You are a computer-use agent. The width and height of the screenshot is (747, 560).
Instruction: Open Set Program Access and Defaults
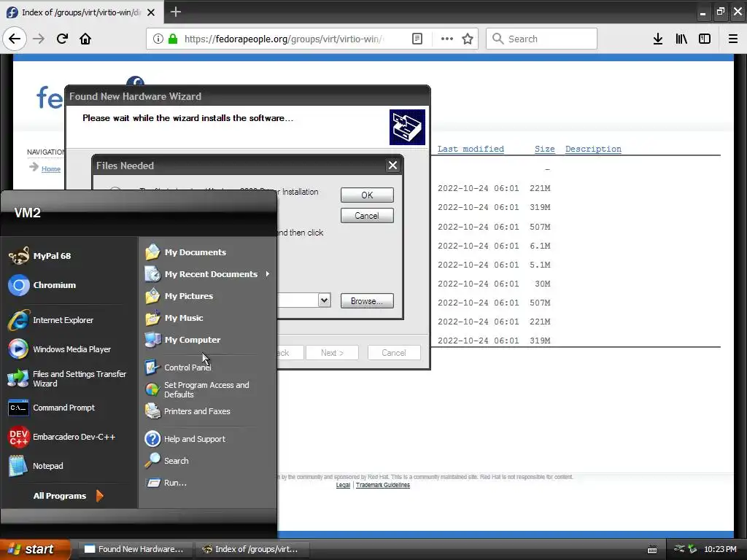197,389
